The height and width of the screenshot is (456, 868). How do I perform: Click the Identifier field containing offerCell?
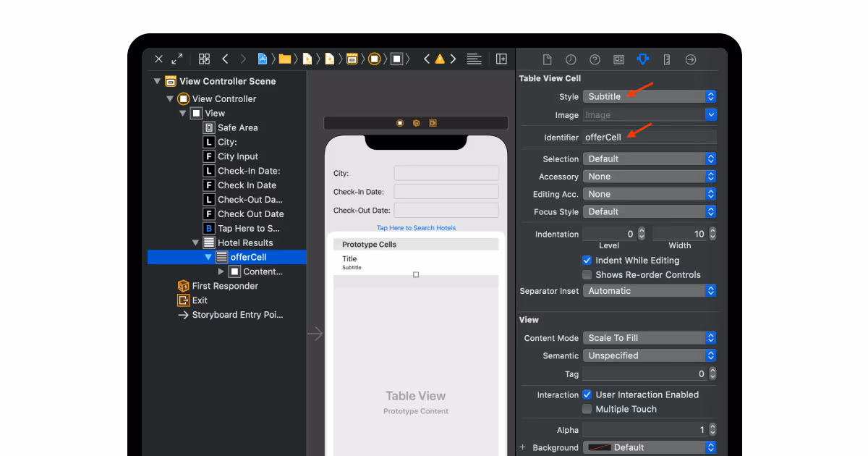pos(650,138)
